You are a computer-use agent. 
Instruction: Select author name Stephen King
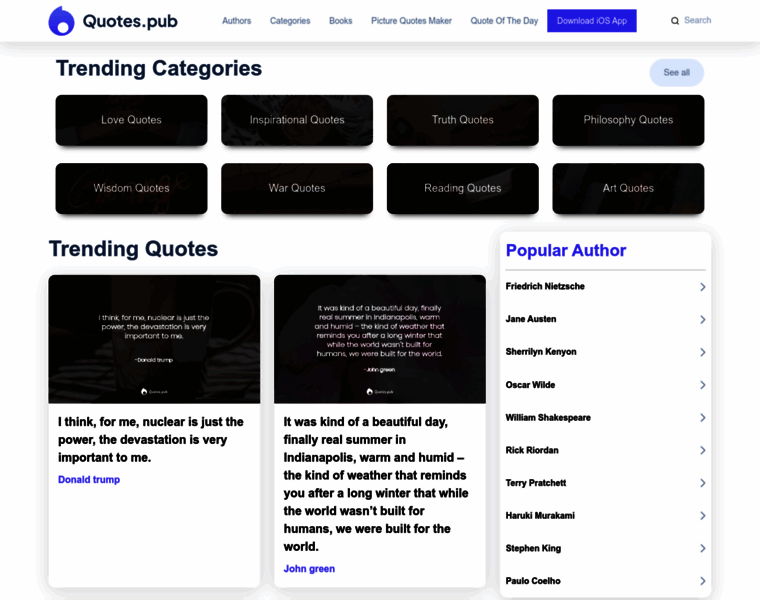[533, 549]
